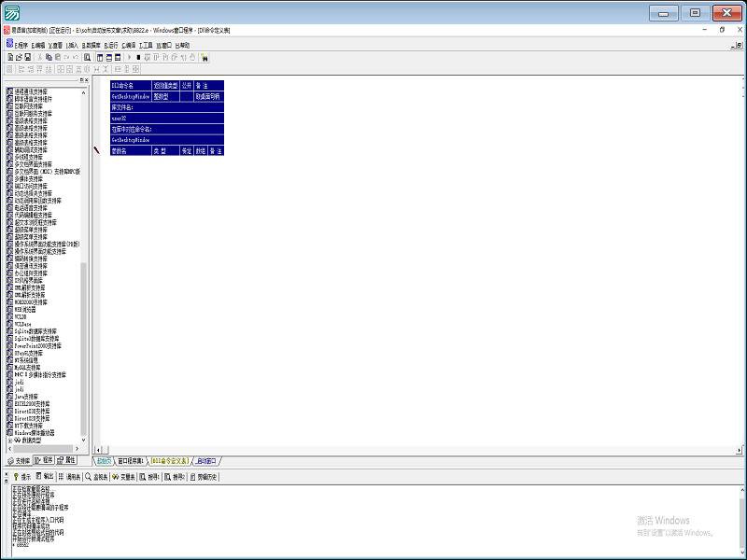Click the New file toolbar icon
The height and width of the screenshot is (560, 747).
point(9,57)
